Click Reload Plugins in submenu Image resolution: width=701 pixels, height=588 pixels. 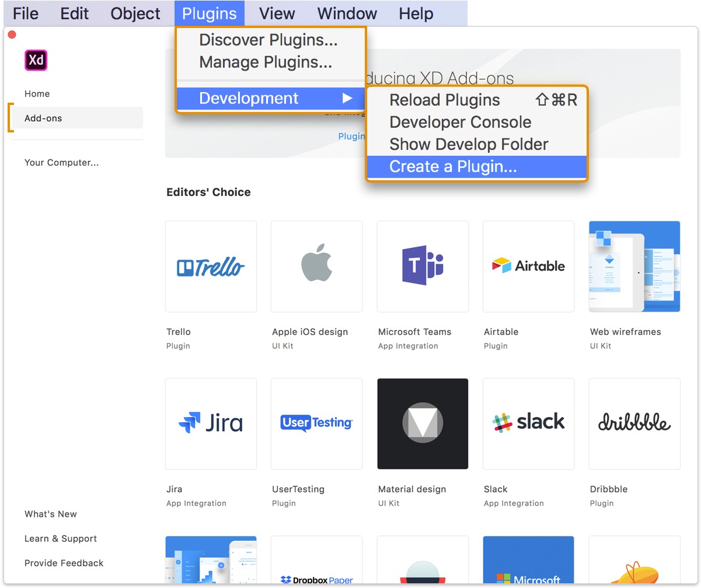[x=444, y=100]
